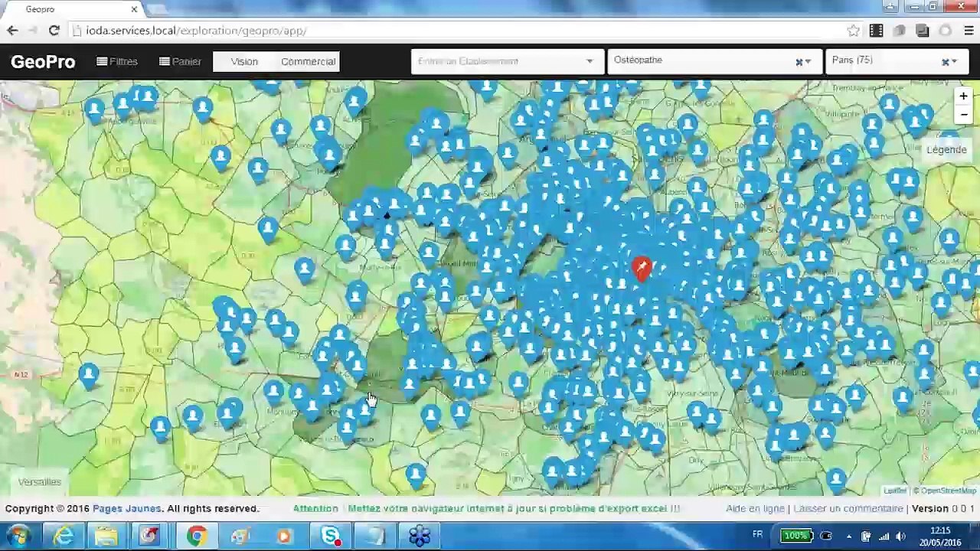Click the GeoPro logo

43,61
